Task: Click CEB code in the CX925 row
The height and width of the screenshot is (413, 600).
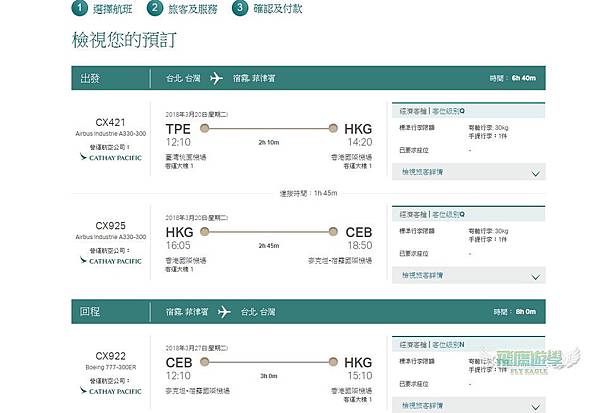Action: coord(359,232)
